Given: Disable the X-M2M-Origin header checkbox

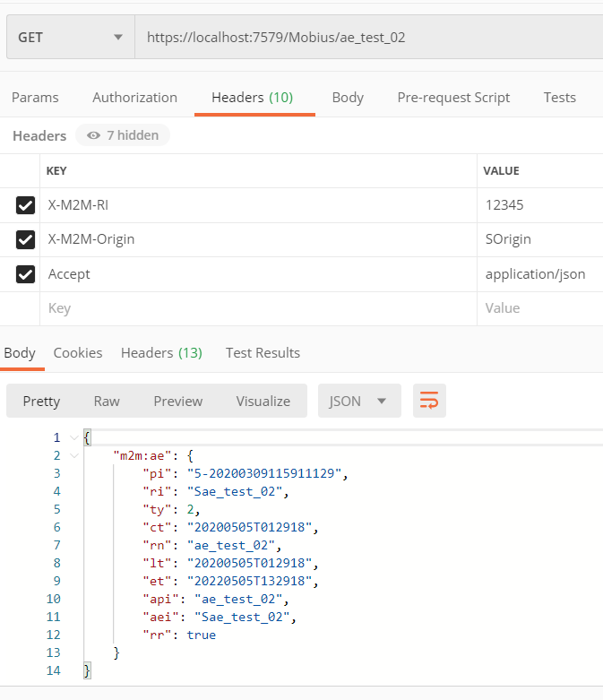Looking at the screenshot, I should (25, 239).
